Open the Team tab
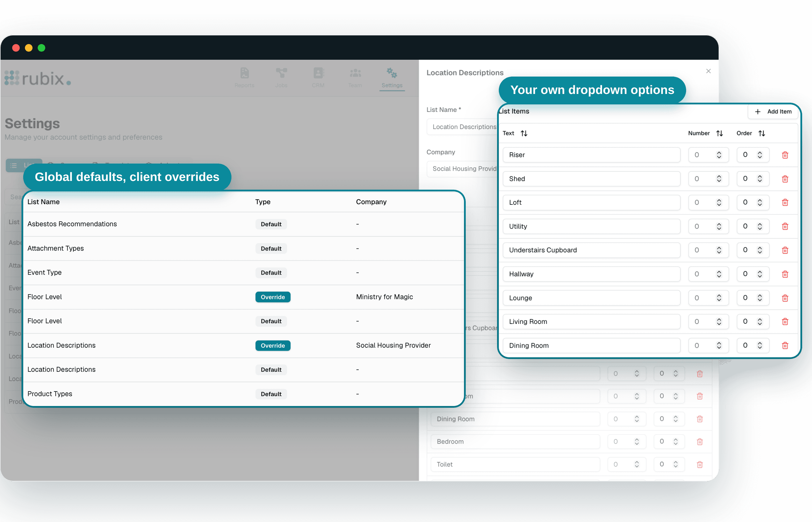Viewport: 812px width, 522px height. (355, 78)
